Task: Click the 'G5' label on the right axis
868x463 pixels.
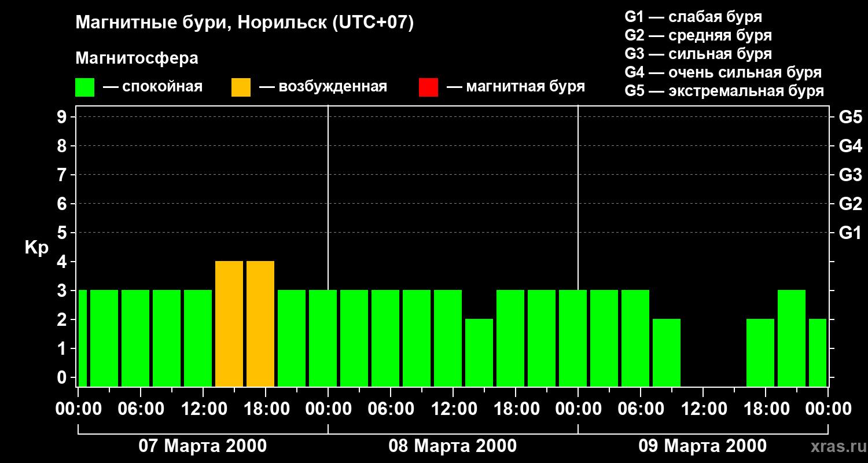Action: 851,117
